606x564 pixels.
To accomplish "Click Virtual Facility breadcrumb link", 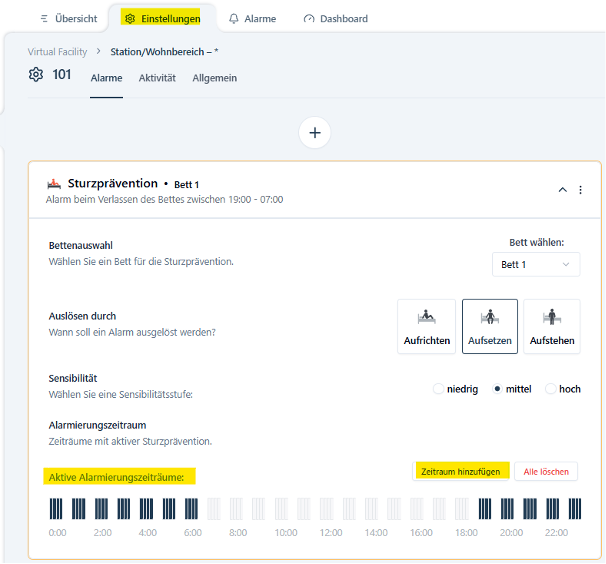I will coord(57,51).
